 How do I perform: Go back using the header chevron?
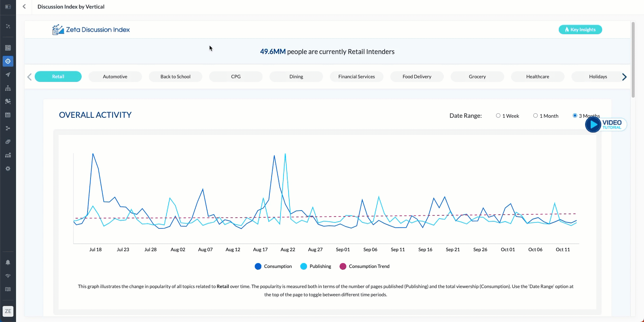pos(24,7)
